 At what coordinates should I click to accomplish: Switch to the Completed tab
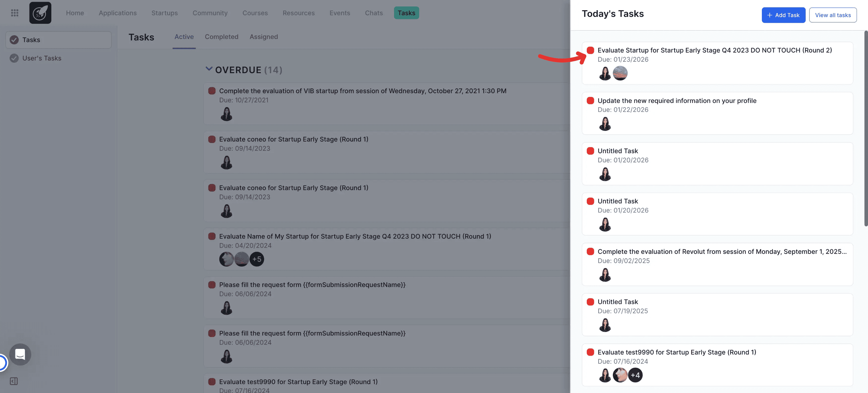[x=221, y=37]
